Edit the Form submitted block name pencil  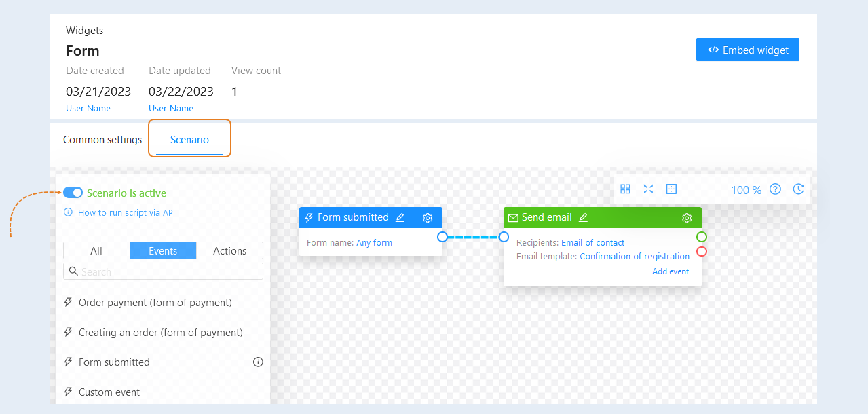point(400,218)
